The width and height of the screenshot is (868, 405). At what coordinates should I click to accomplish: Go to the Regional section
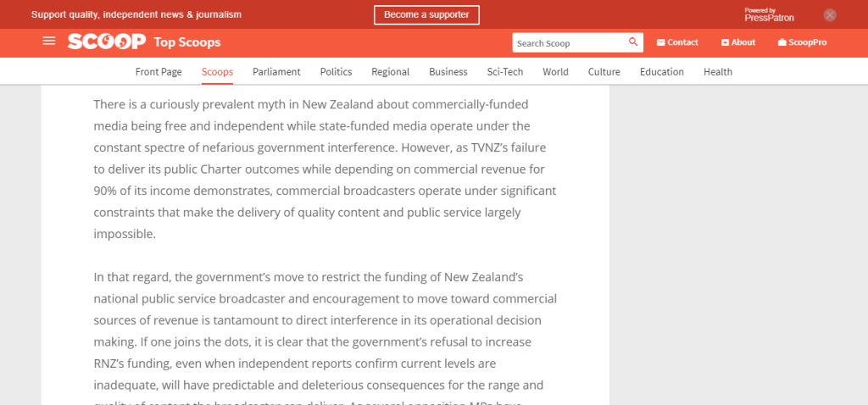click(390, 72)
